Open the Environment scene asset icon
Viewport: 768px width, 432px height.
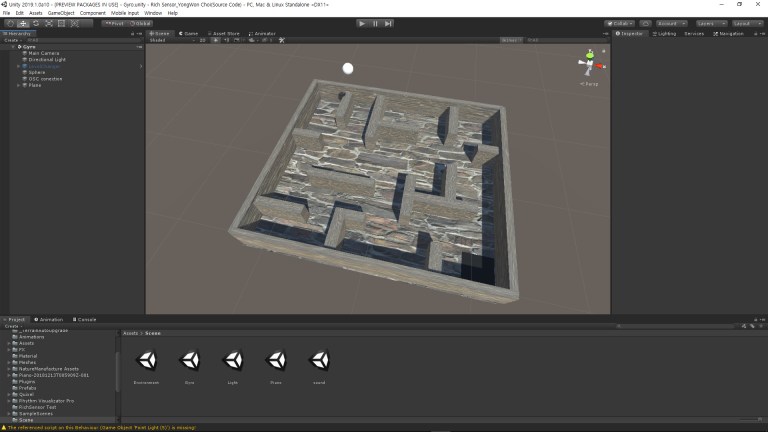click(x=147, y=361)
